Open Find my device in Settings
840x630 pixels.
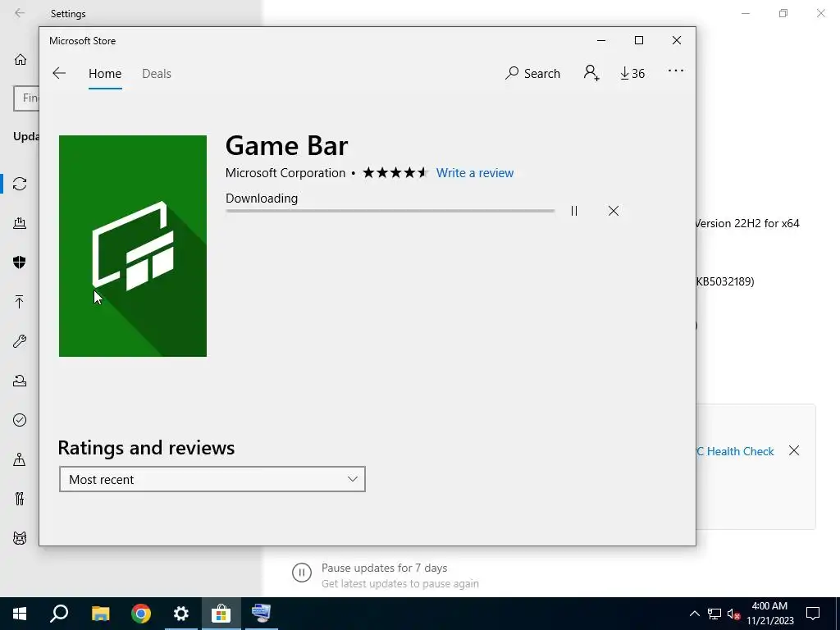20,459
